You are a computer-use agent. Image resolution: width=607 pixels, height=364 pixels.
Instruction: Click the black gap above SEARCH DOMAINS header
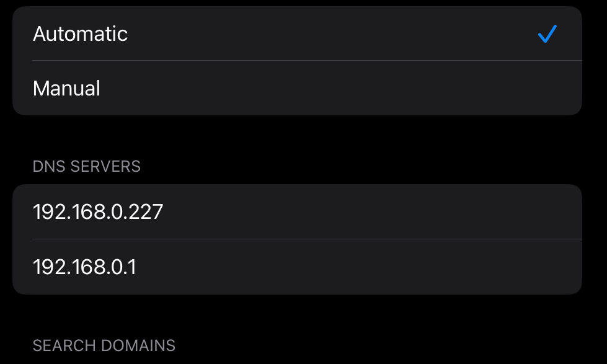pyautogui.click(x=298, y=315)
